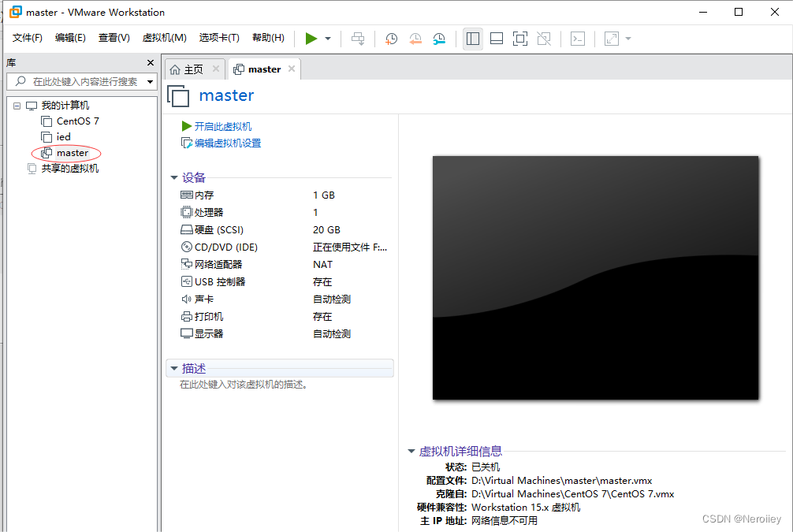This screenshot has width=793, height=532.
Task: Click the stretch guest display icon
Action: pyautogui.click(x=612, y=39)
